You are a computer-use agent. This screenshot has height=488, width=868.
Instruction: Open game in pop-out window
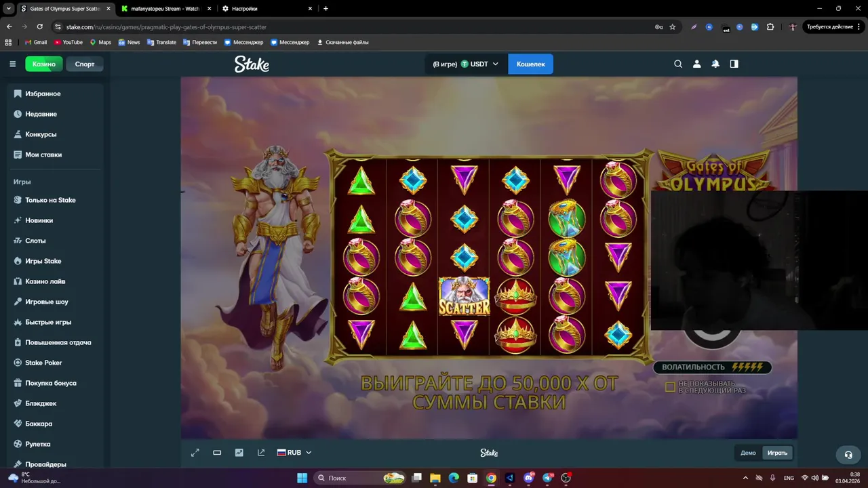click(x=261, y=453)
